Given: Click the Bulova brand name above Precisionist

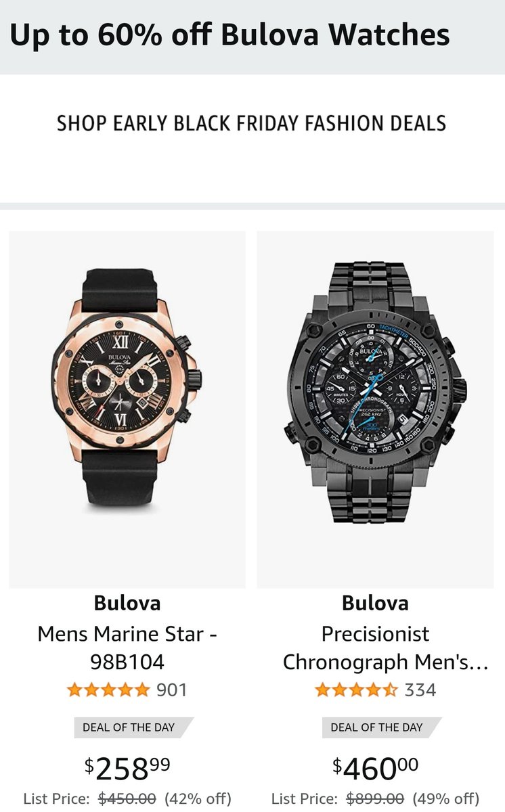Looking at the screenshot, I should [375, 602].
